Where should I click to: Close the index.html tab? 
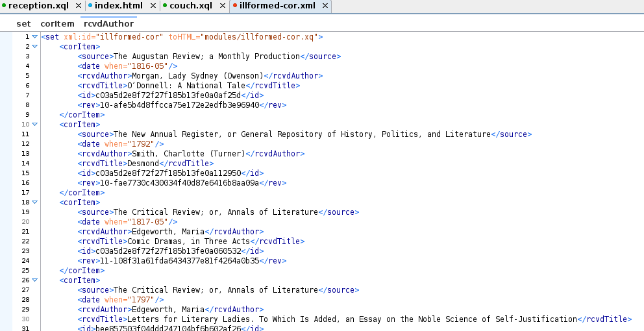click(153, 6)
